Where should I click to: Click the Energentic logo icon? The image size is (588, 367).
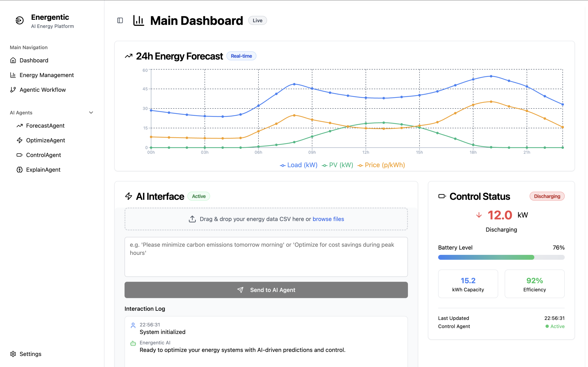pyautogui.click(x=20, y=20)
